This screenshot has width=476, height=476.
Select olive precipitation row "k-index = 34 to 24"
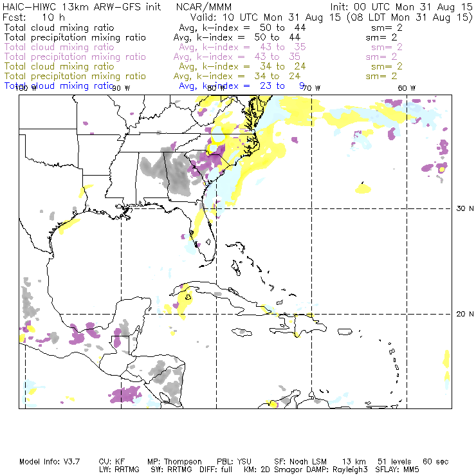point(249,76)
